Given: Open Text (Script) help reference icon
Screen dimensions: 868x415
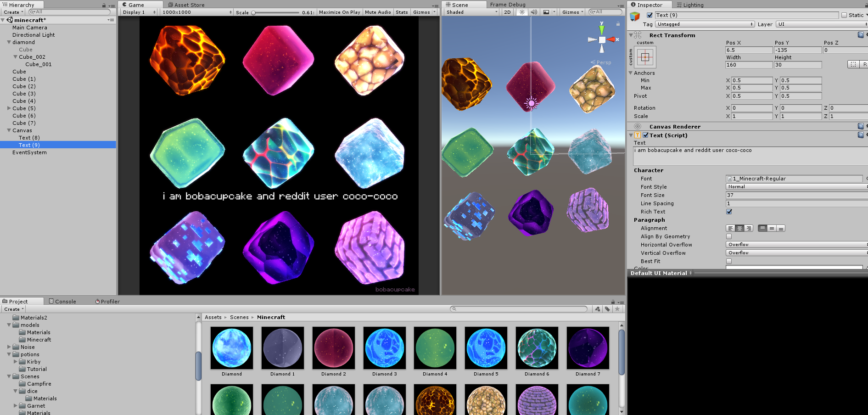Looking at the screenshot, I should point(861,135).
